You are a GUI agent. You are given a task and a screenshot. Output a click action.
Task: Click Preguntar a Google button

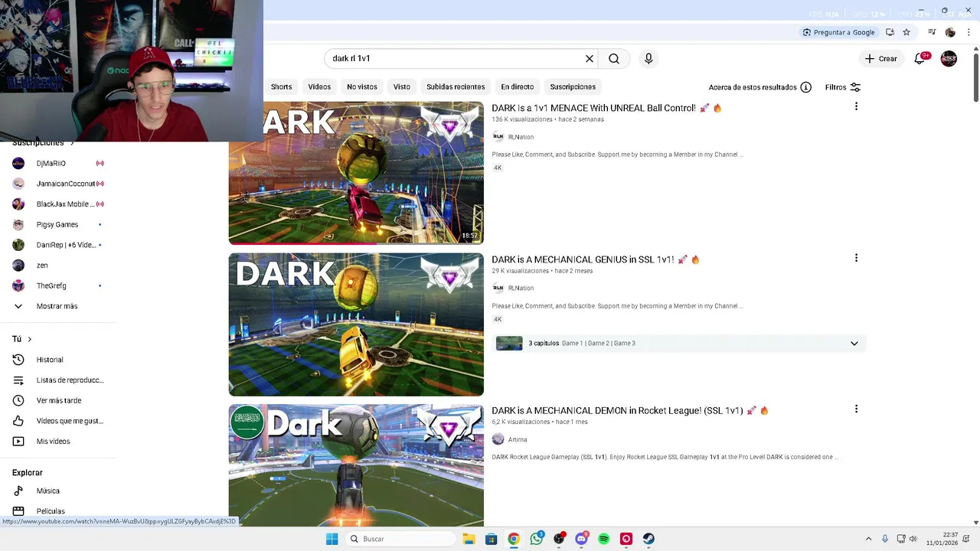click(839, 32)
